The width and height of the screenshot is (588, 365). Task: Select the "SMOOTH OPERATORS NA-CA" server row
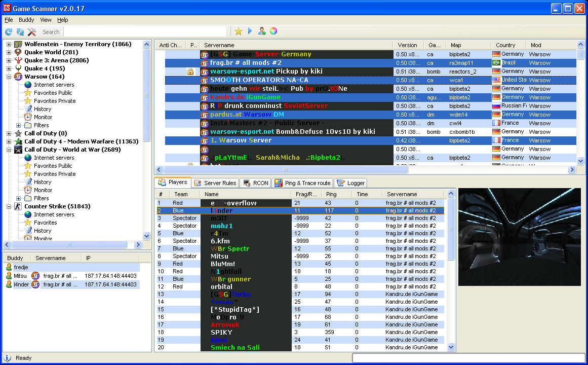pyautogui.click(x=371, y=80)
